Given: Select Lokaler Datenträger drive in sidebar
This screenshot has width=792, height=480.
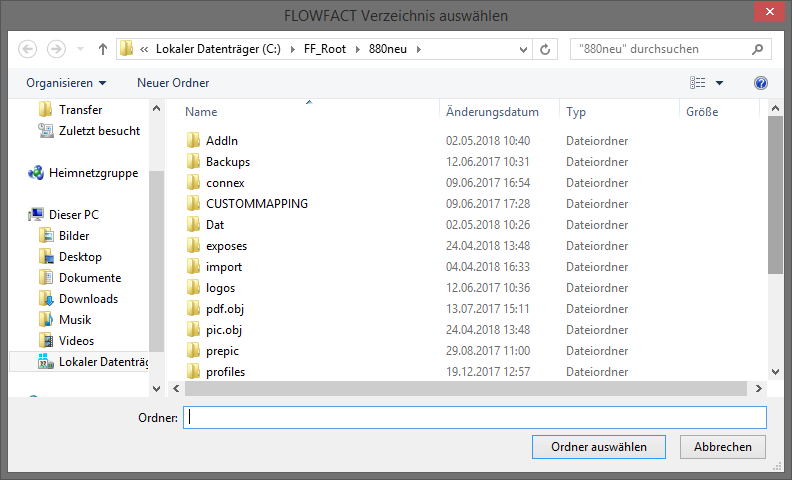Looking at the screenshot, I should tap(104, 362).
